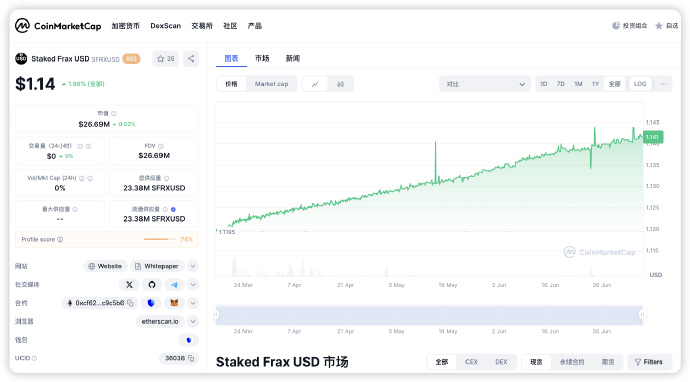The image size is (690, 382).
Task: Grab the right handle of chart range slider
Action: click(x=642, y=315)
